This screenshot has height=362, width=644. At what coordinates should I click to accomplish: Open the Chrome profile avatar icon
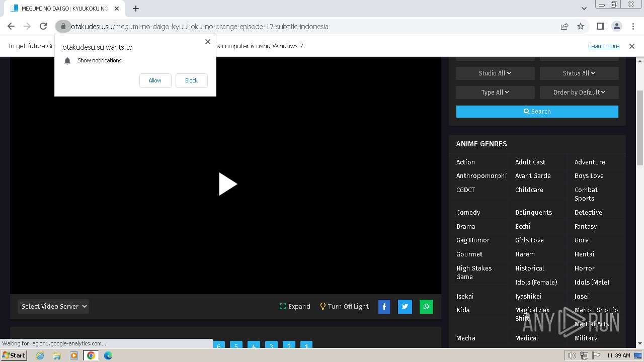(616, 26)
